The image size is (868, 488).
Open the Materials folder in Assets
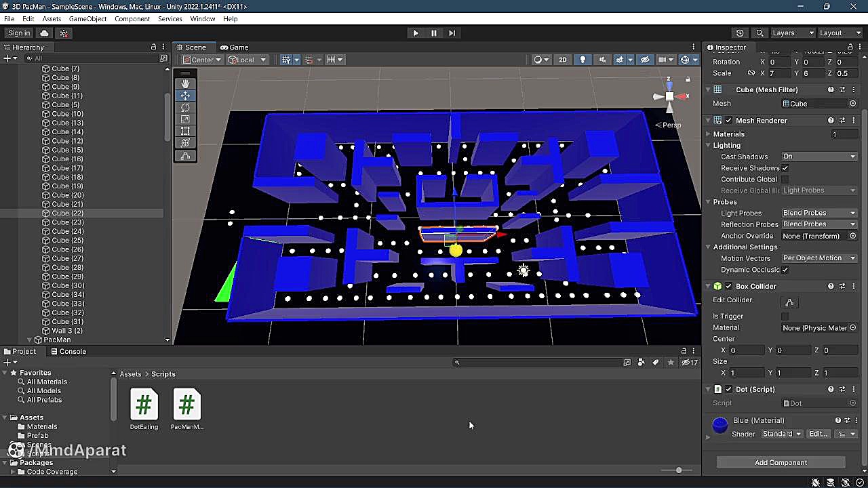[x=41, y=426]
